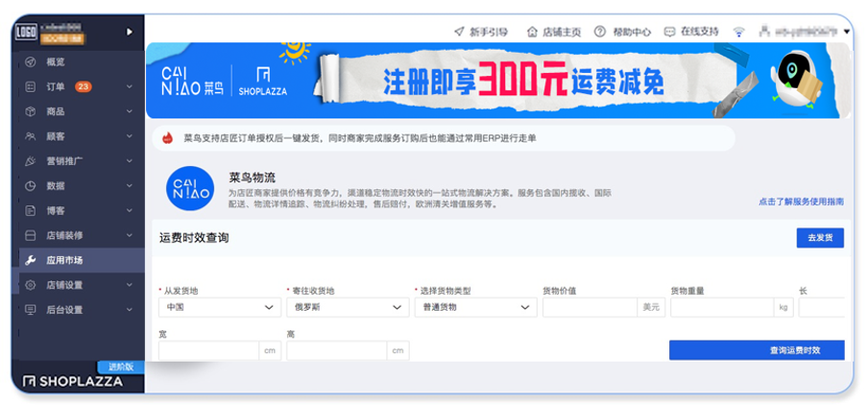Screen dimensions: 868x405
Task: Click the 23 badge next to 订单
Action: tap(83, 87)
